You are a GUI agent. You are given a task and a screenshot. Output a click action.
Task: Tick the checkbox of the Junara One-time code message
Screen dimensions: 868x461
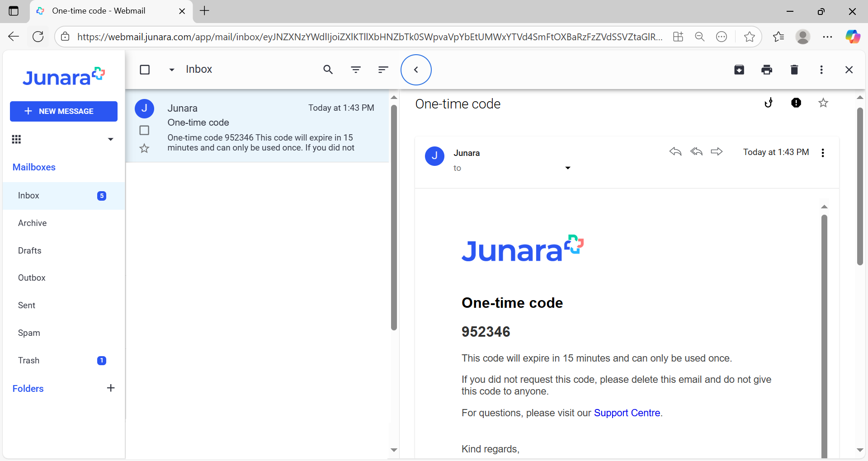144,130
